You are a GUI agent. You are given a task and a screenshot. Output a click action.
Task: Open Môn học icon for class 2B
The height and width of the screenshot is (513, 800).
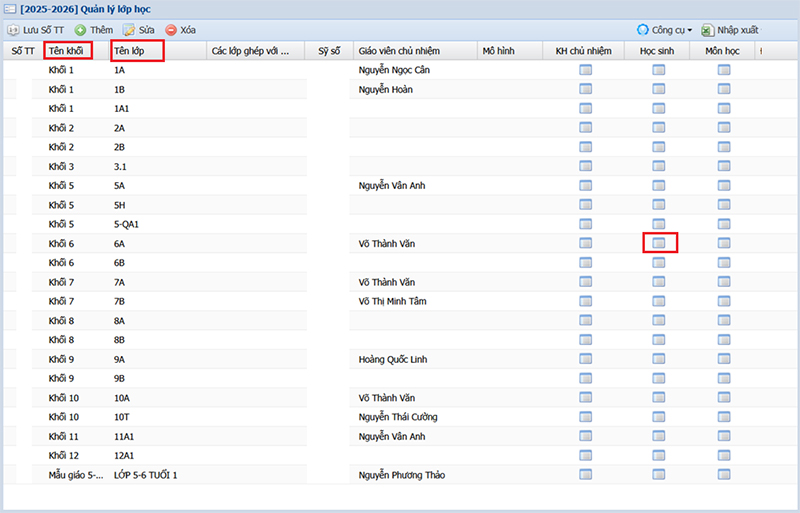(724, 147)
